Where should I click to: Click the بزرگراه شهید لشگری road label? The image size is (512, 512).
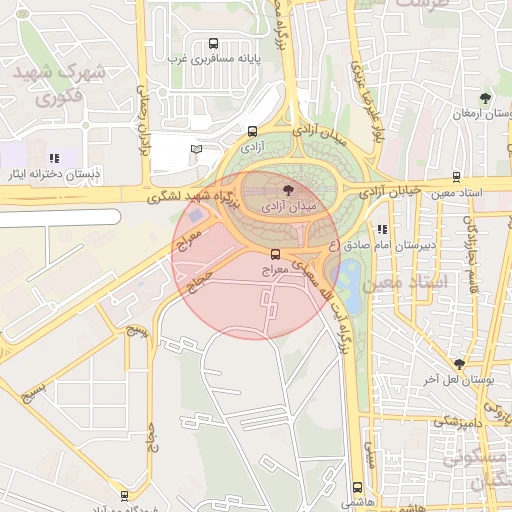pyautogui.click(x=193, y=198)
